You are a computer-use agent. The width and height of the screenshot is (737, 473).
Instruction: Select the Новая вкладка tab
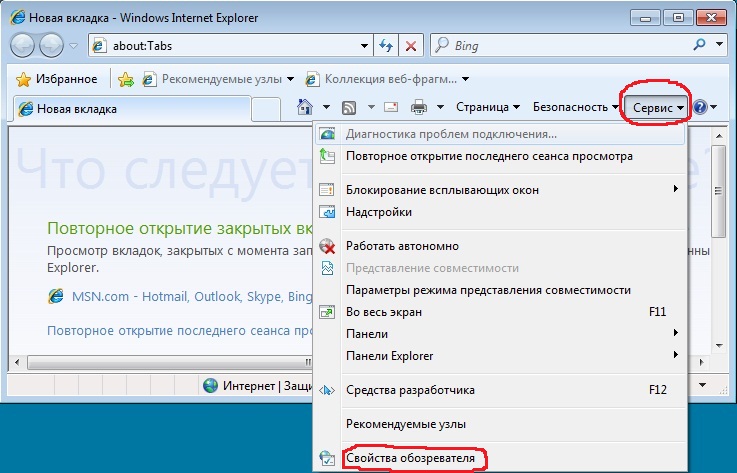coord(133,109)
